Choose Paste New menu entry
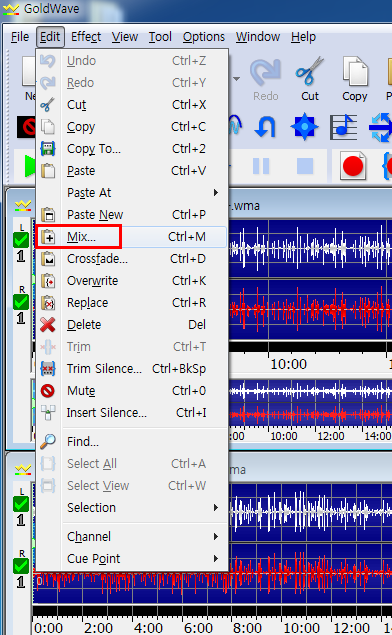 [x=132, y=215]
